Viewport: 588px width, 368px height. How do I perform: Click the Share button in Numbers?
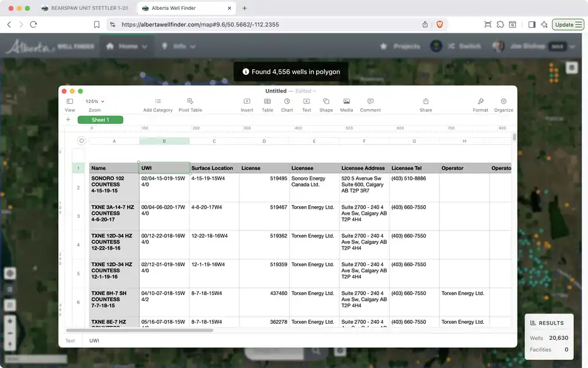426,105
